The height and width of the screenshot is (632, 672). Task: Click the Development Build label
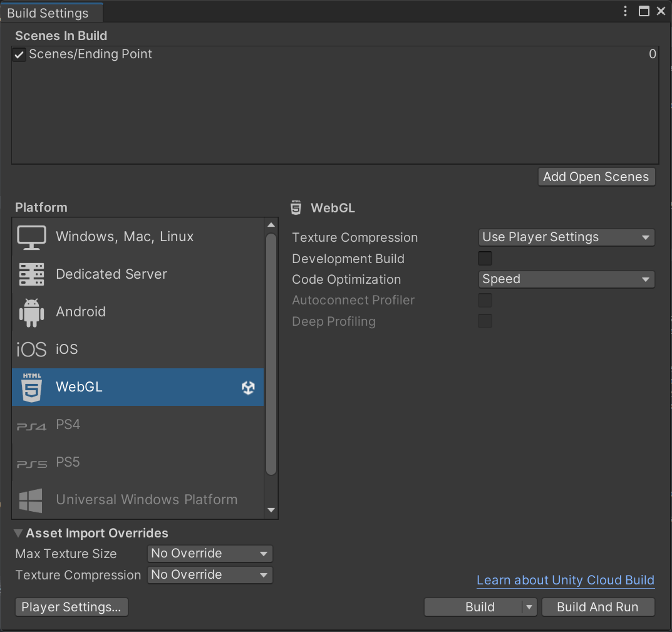(348, 259)
